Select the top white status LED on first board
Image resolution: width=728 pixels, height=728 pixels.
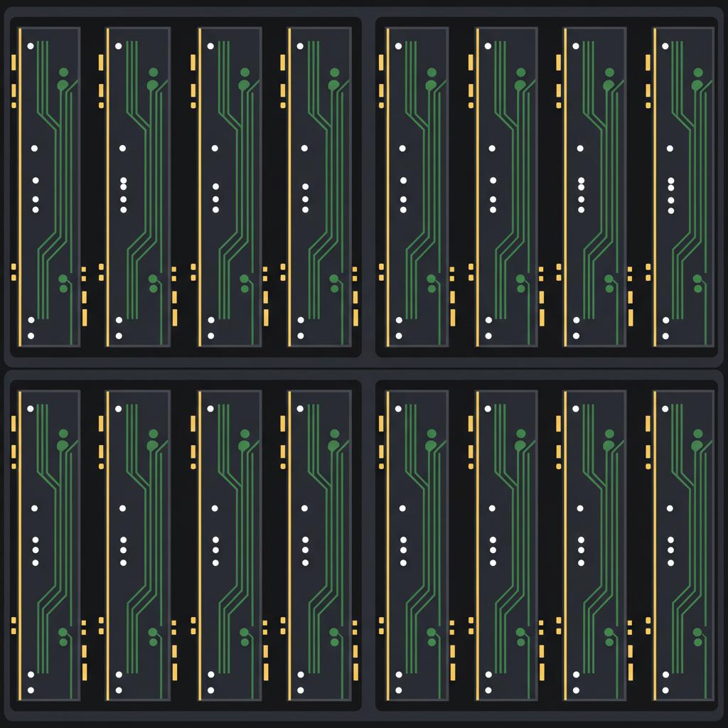(x=29, y=45)
